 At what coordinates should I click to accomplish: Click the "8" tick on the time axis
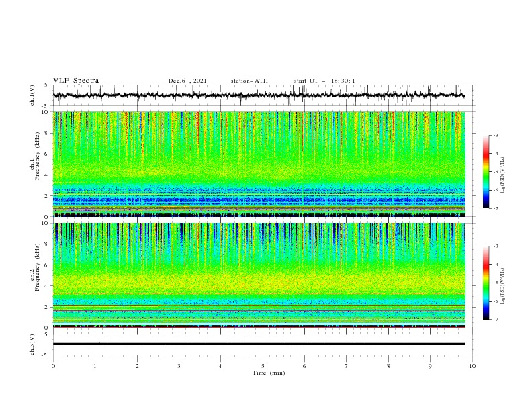(388, 366)
